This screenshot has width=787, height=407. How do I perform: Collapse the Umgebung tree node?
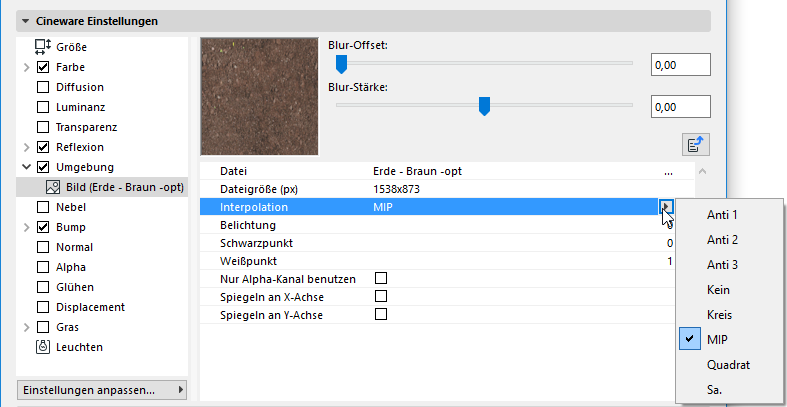pyautogui.click(x=27, y=167)
